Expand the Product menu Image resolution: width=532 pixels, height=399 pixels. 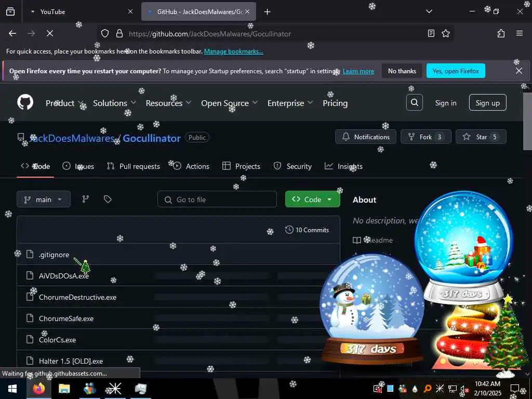[x=64, y=103]
